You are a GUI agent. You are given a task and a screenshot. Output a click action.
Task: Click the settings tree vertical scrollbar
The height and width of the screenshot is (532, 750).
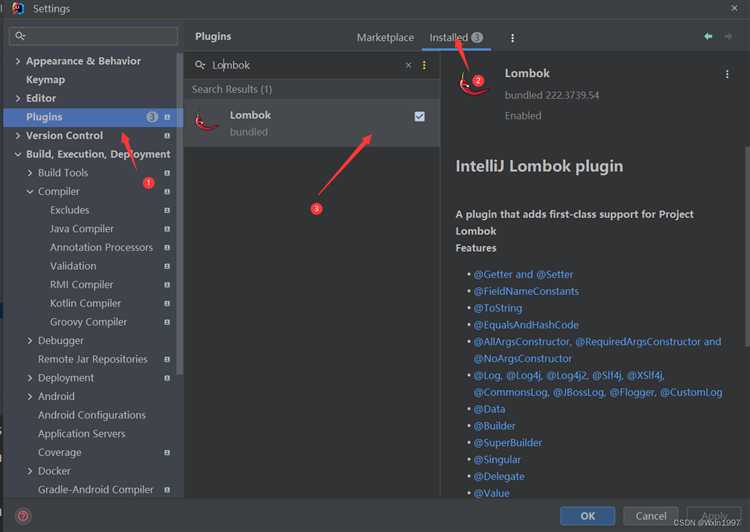(180, 214)
